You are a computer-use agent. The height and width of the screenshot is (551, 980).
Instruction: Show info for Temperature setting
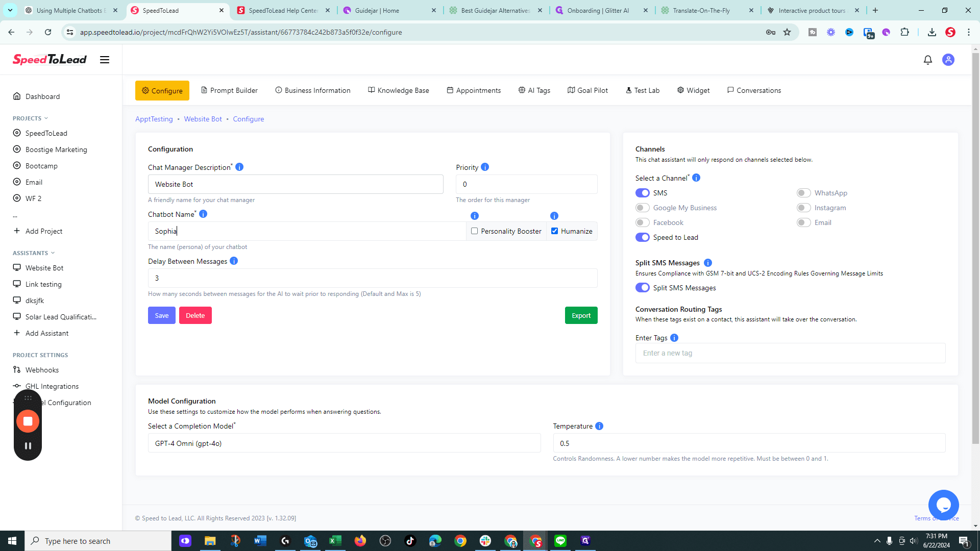(x=599, y=426)
